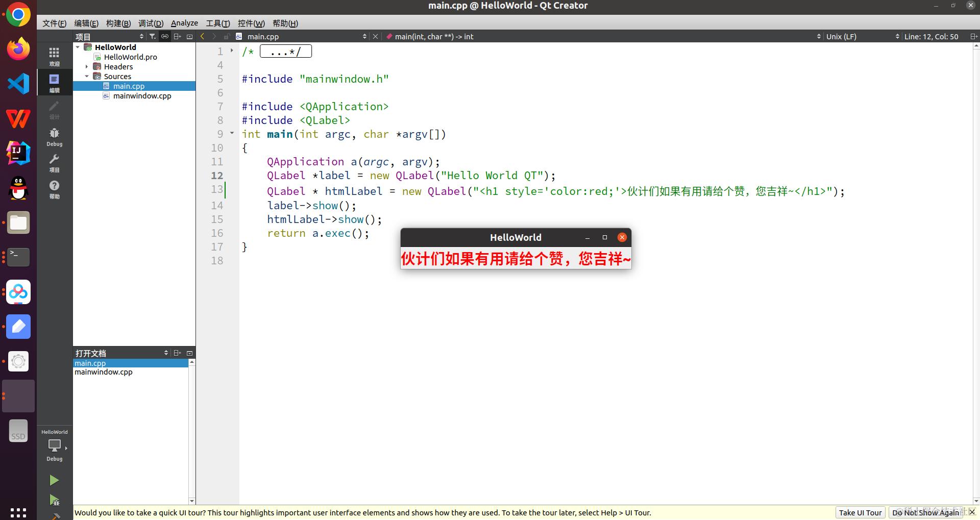Image resolution: width=980 pixels, height=520 pixels.
Task: Open the 文件(F) menu
Action: pyautogui.click(x=54, y=23)
